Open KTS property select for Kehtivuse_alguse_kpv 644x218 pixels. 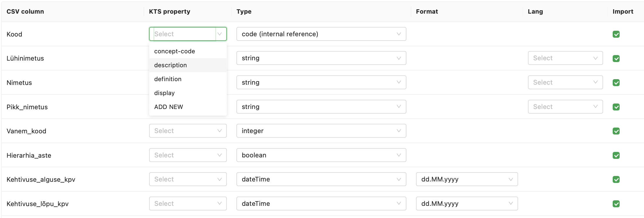tap(188, 179)
